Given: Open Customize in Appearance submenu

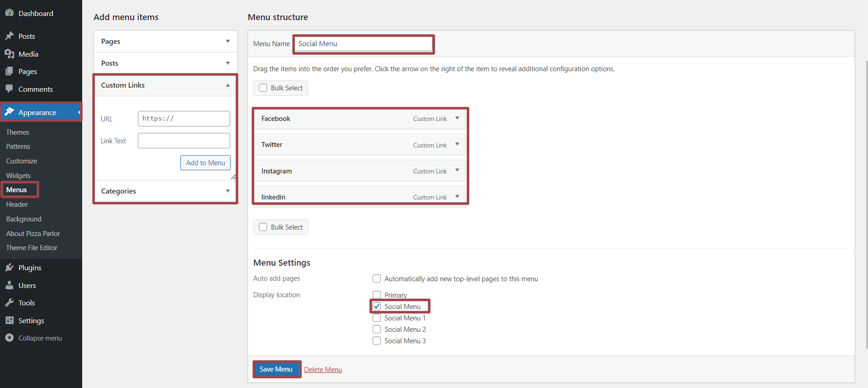Looking at the screenshot, I should point(21,161).
